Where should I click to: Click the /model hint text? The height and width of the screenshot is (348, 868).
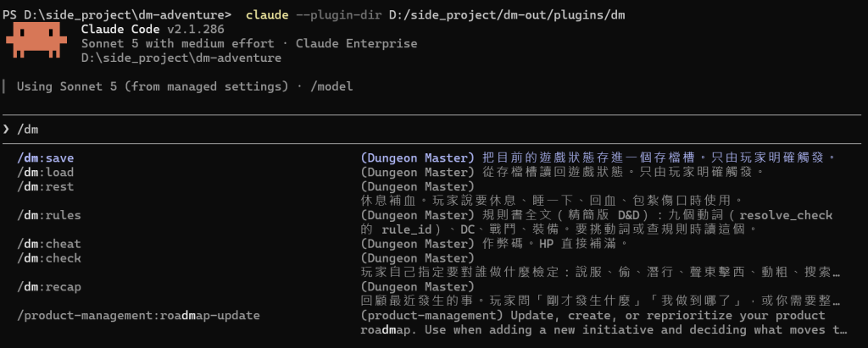pos(331,86)
